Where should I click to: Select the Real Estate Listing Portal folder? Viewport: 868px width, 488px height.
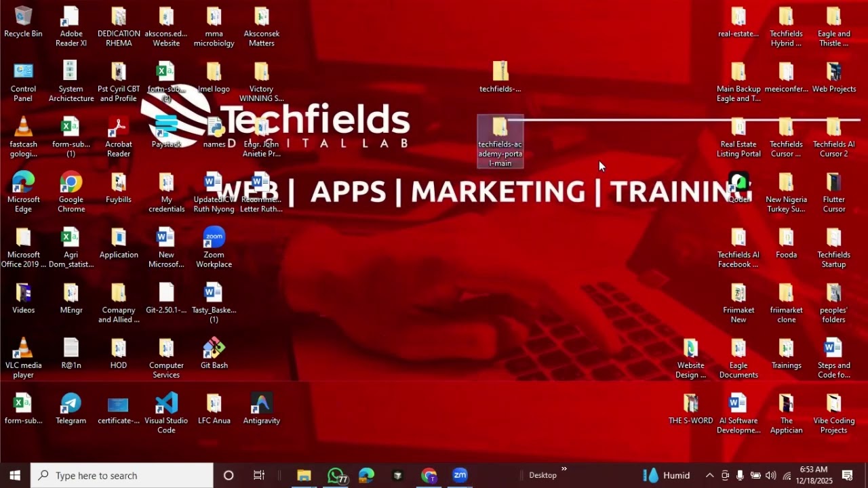tap(738, 137)
